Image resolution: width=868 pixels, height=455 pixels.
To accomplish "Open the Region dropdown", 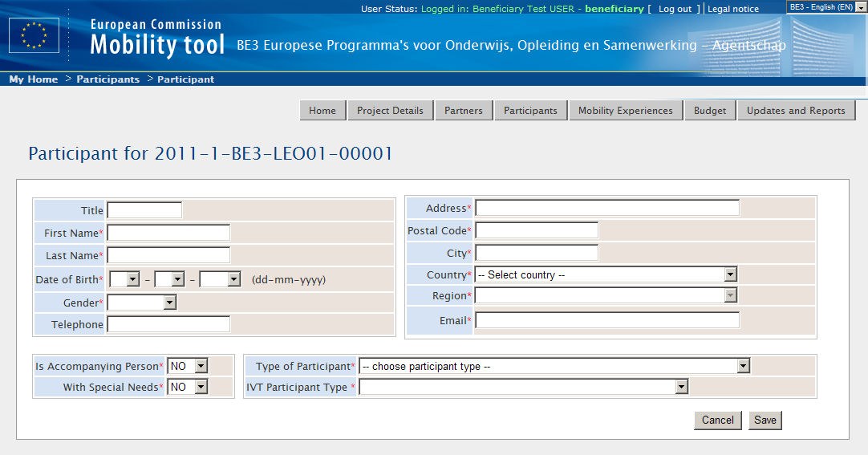I will (x=606, y=295).
